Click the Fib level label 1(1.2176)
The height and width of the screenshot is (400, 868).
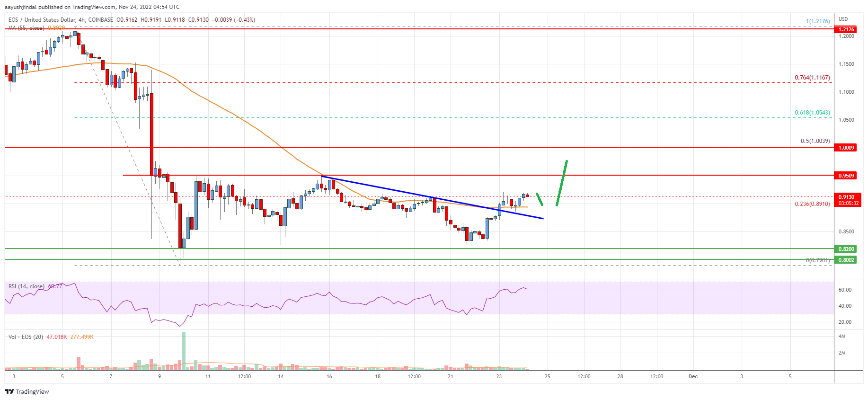click(x=818, y=21)
